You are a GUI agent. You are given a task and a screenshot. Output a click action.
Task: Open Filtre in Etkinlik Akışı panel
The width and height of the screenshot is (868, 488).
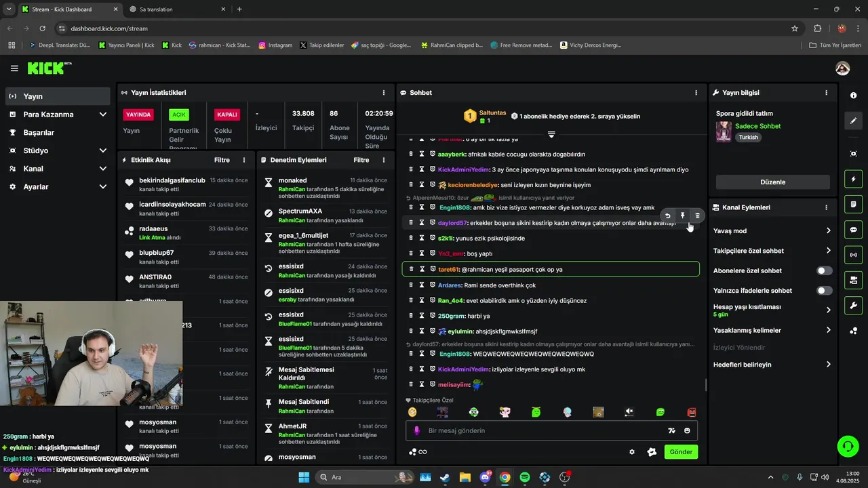tap(222, 160)
